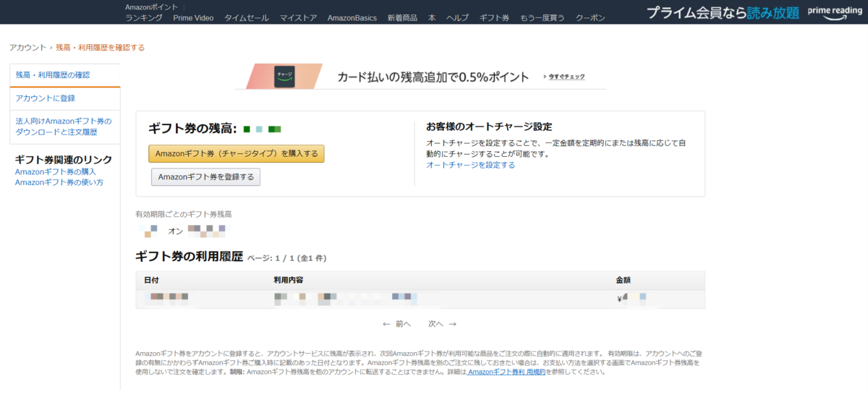868x397 pixels.
Task: Follow Amazonギフト券の使い方 sidebar link
Action: point(59,182)
